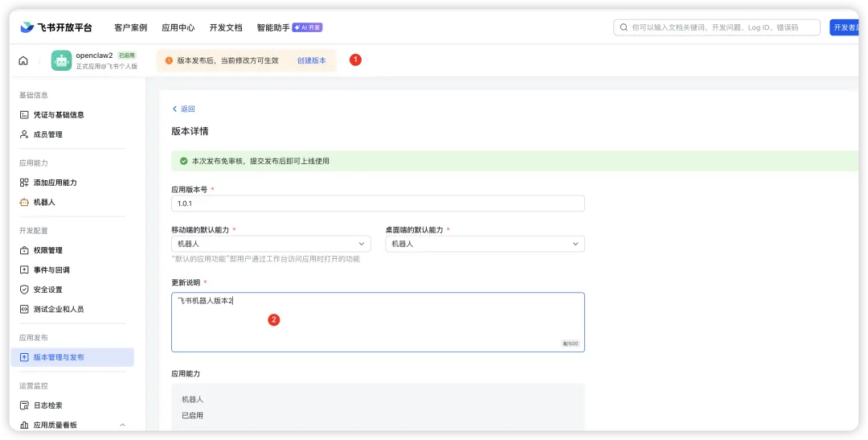Click the 开发者 button at top right
This screenshot has width=868, height=440.
[844, 27]
